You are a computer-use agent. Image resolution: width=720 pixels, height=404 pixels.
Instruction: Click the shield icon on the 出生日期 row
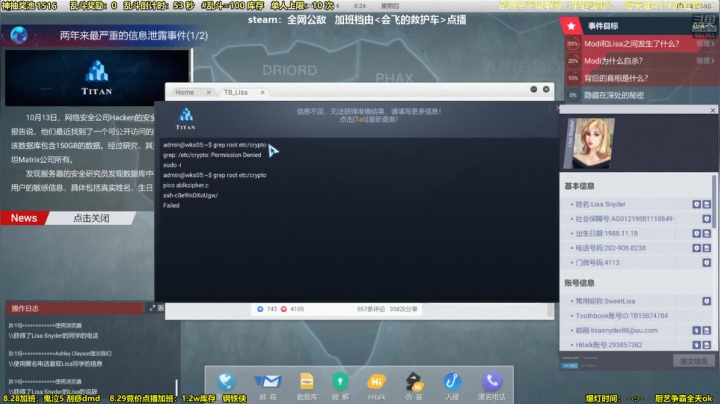click(697, 234)
